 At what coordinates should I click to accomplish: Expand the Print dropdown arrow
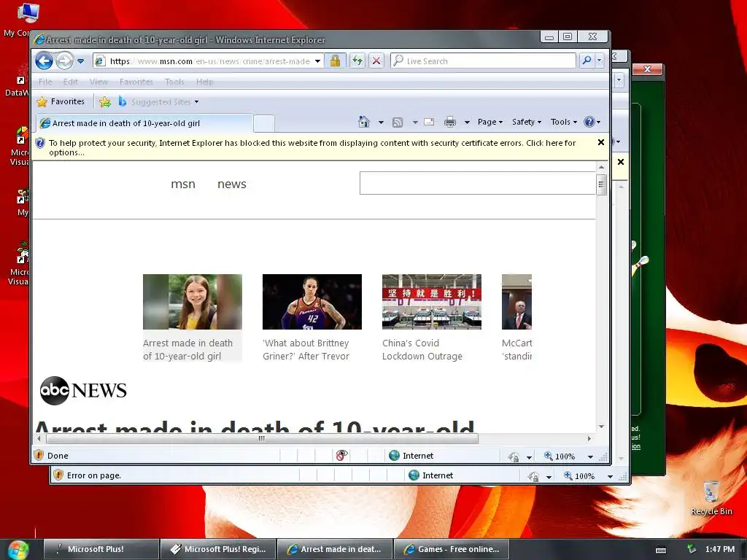coord(467,122)
